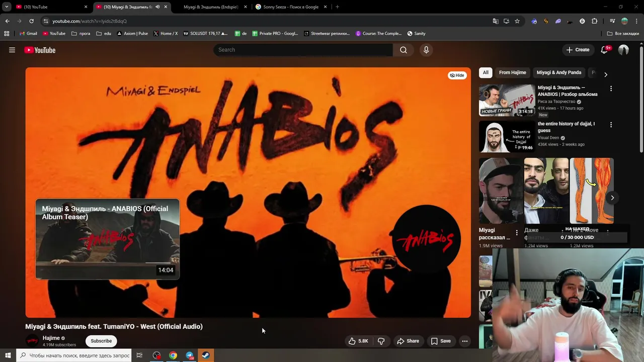The width and height of the screenshot is (644, 362).
Task: Dislike the video with thumbs down
Action: point(381,341)
